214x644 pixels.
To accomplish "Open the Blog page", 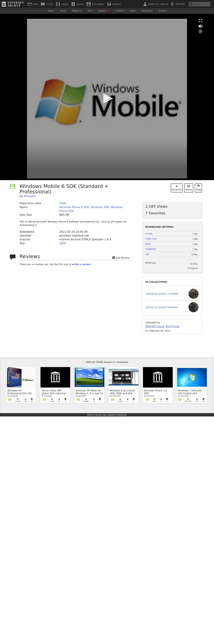I will point(63,11).
